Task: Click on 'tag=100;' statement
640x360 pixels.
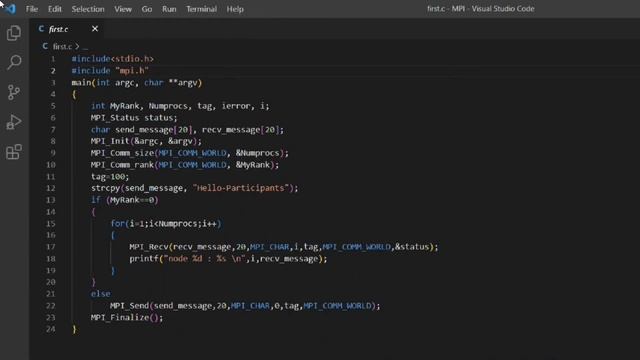Action: (110, 176)
